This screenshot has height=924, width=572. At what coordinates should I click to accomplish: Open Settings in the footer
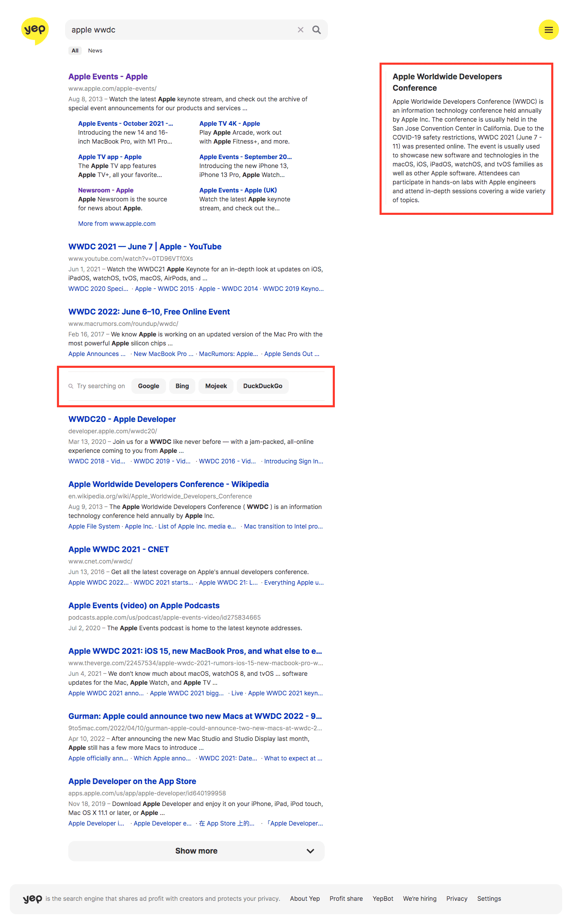489,898
